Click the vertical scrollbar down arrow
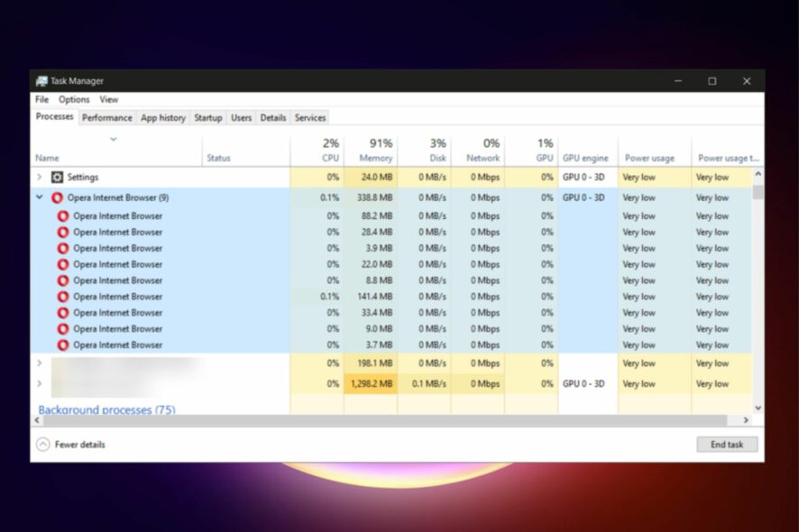This screenshot has width=799, height=532. (x=758, y=408)
